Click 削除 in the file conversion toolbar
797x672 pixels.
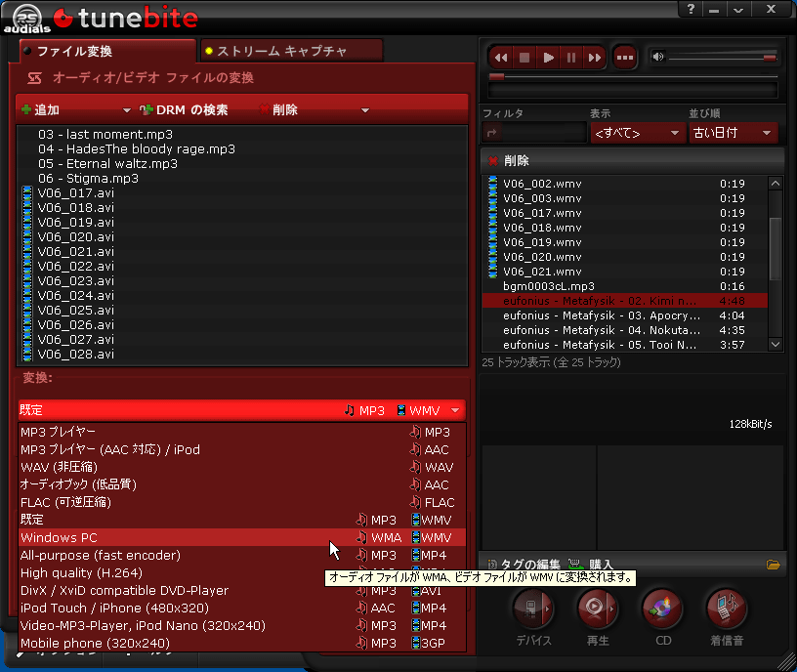coord(278,109)
